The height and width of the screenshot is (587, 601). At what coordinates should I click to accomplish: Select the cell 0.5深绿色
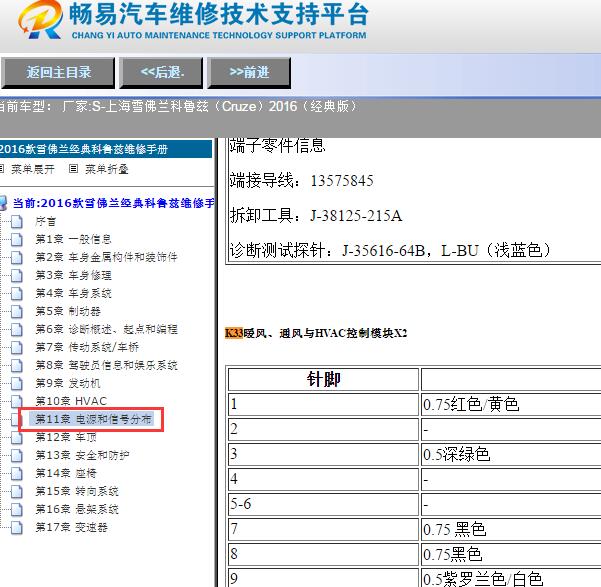tap(511, 454)
